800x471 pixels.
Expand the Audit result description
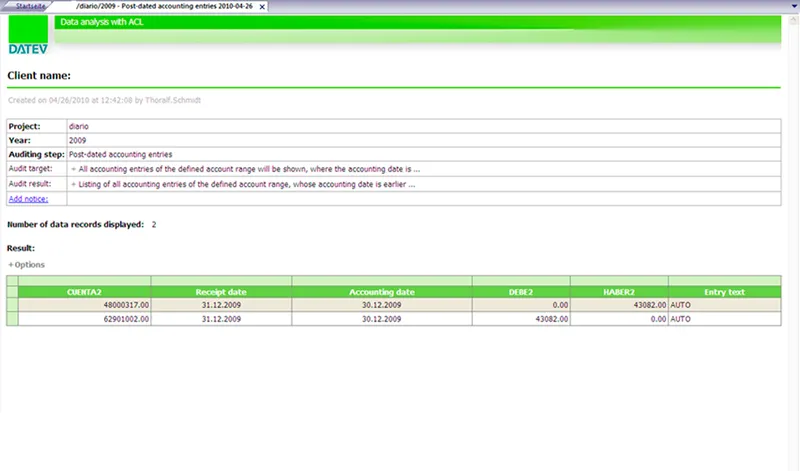(73, 184)
